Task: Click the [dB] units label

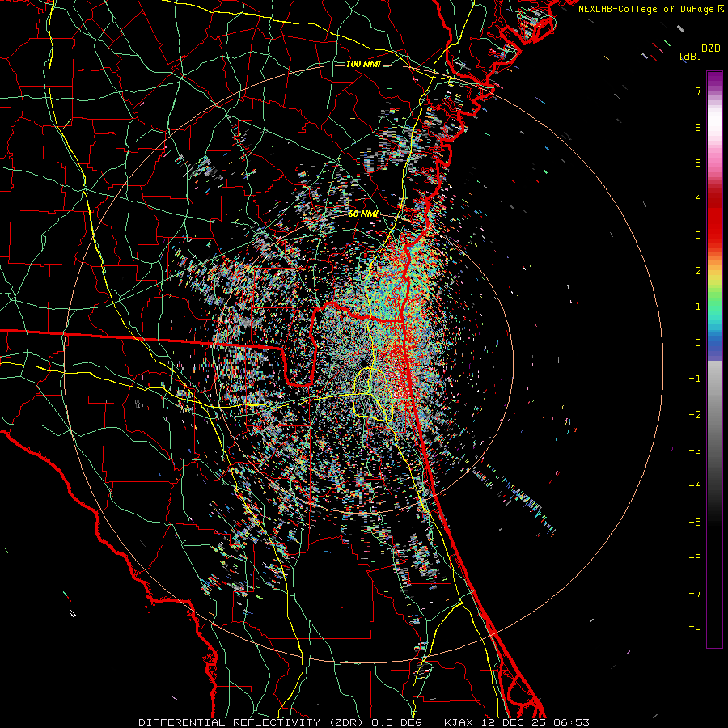Action: click(x=691, y=56)
